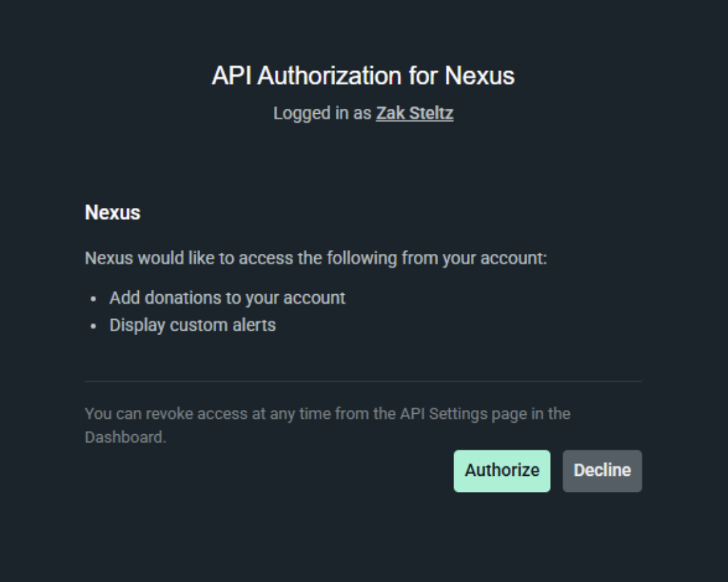Click the word "Dashboard." in the notice
The width and height of the screenshot is (728, 582).
pos(125,438)
